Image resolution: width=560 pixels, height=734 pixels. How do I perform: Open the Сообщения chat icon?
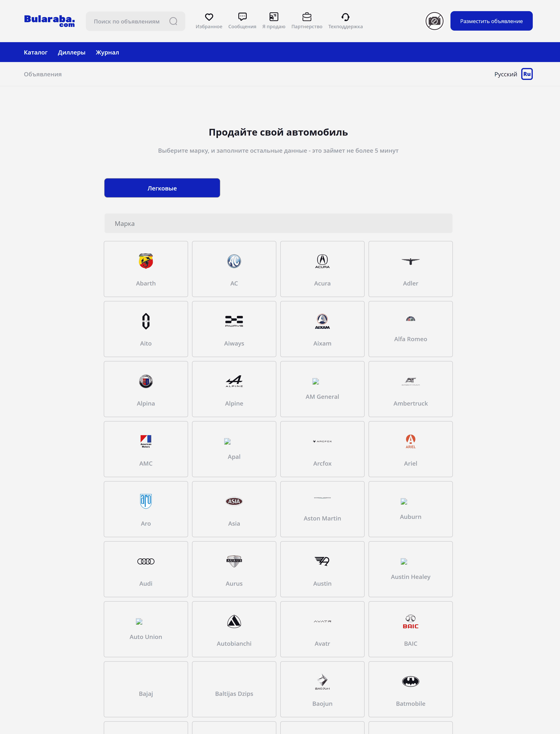[x=242, y=17]
